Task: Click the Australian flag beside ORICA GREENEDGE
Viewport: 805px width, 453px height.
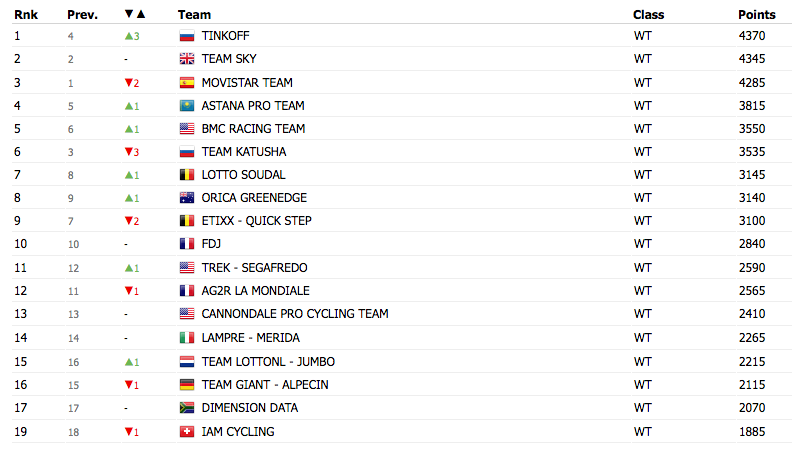Action: 187,198
